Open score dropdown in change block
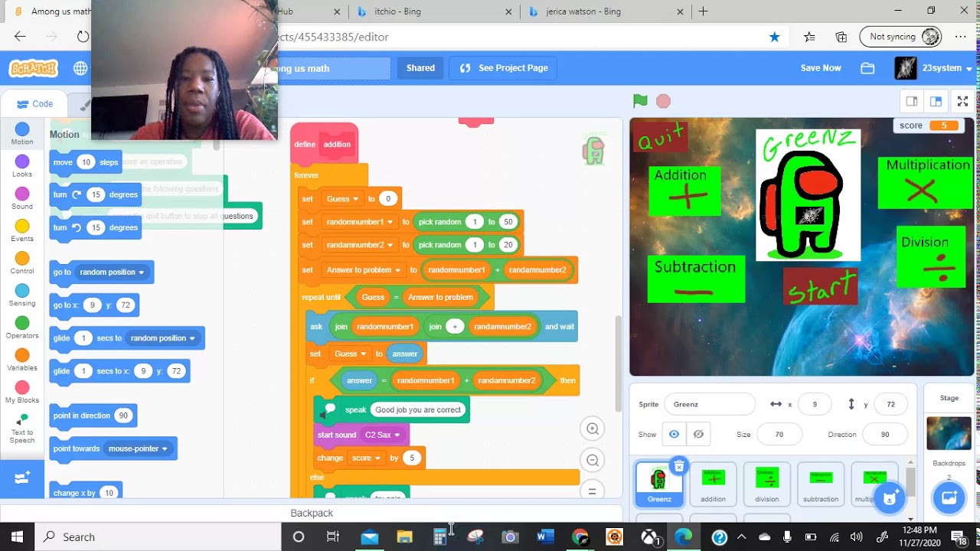This screenshot has height=551, width=980. [x=366, y=458]
